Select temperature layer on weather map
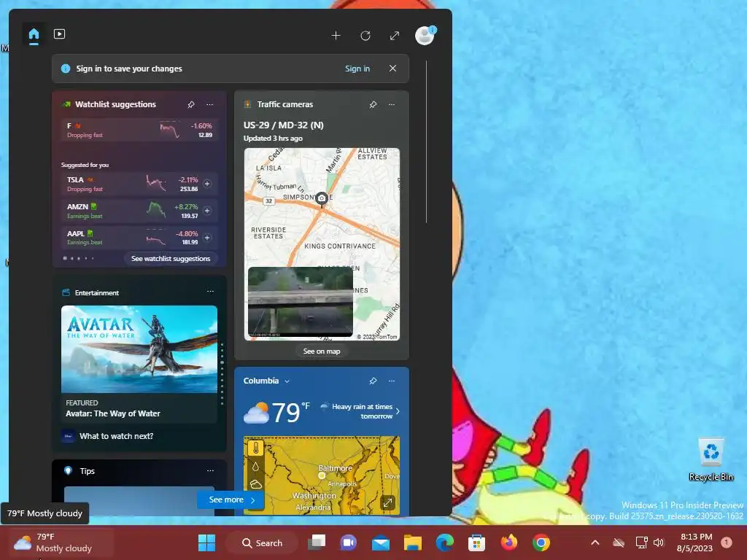The image size is (747, 560). pyautogui.click(x=255, y=448)
